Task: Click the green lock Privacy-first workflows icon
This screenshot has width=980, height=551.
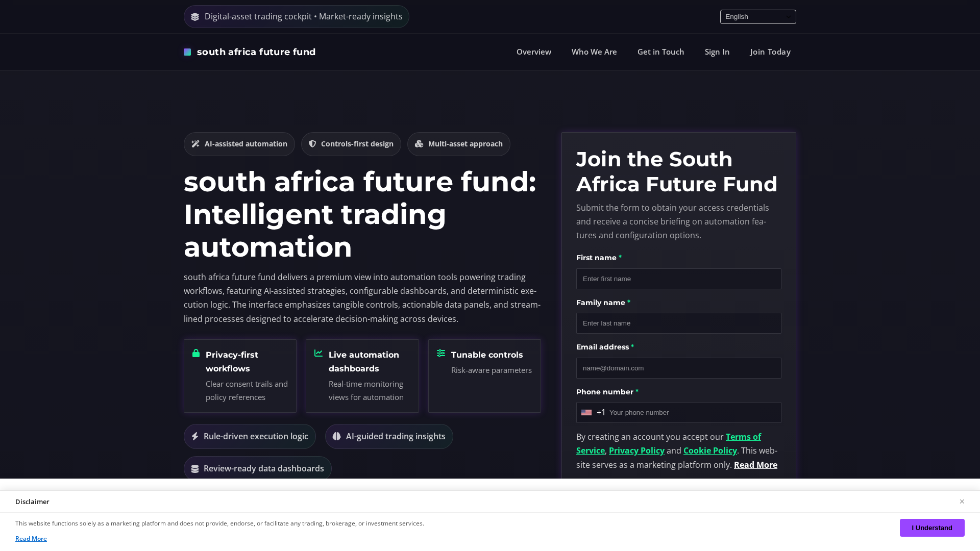Action: click(x=196, y=353)
